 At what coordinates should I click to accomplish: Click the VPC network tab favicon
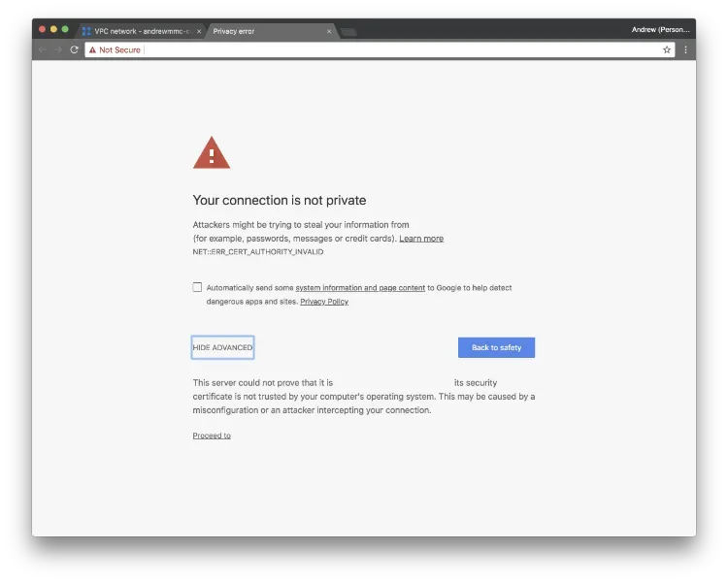click(86, 31)
